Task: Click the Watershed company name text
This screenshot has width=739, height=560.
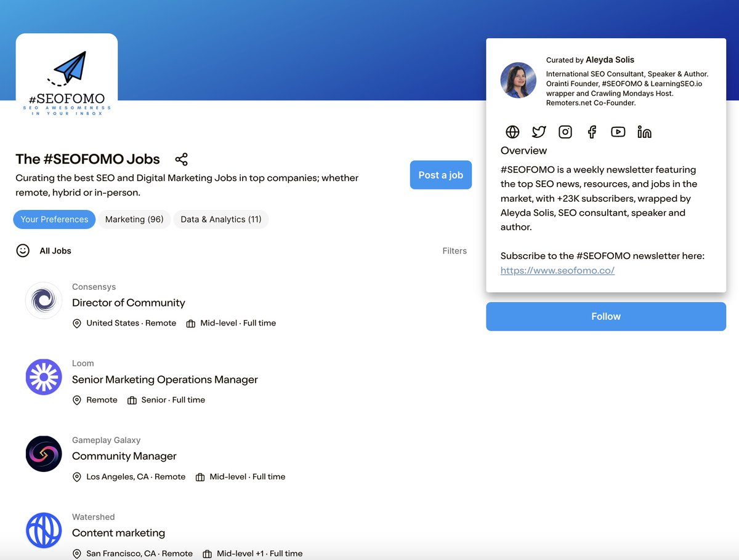Action: 94,517
